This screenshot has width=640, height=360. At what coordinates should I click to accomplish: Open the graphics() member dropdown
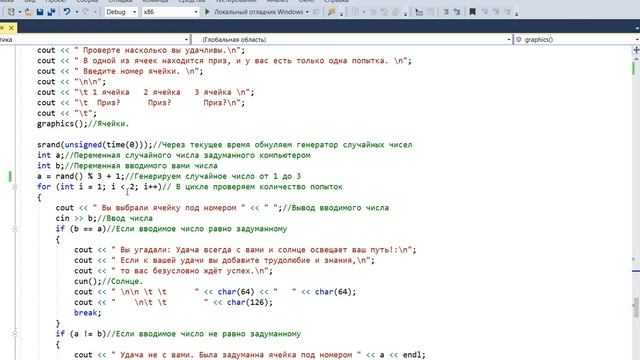[x=576, y=40]
